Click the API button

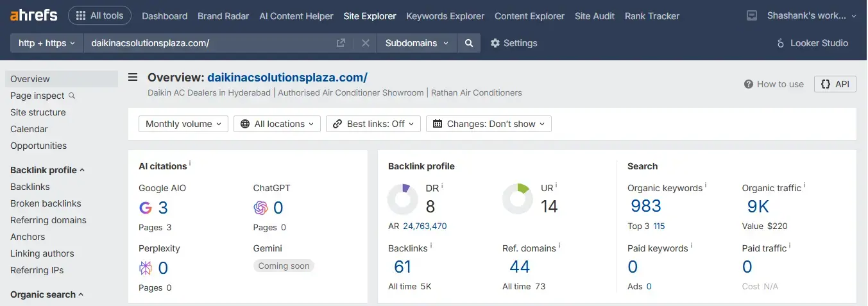point(835,84)
